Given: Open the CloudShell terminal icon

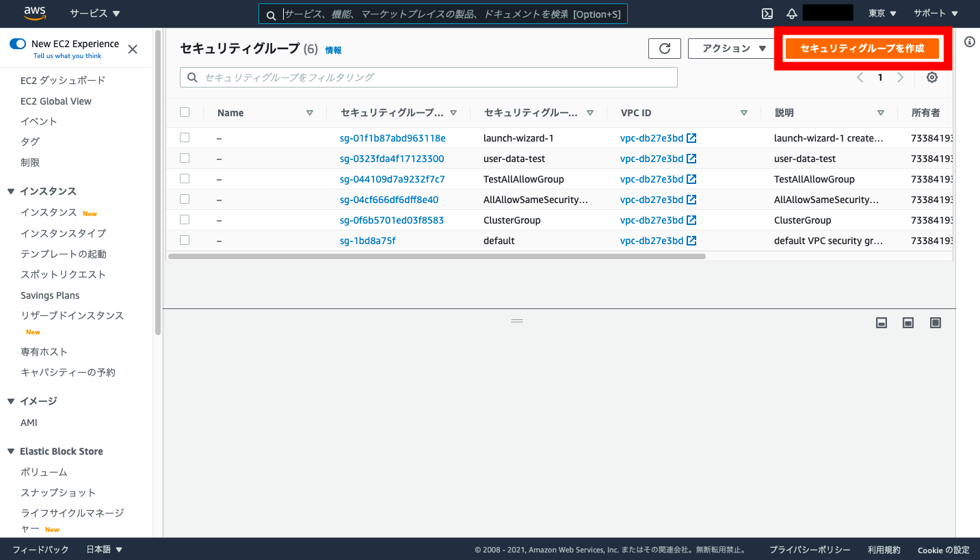Looking at the screenshot, I should (767, 14).
